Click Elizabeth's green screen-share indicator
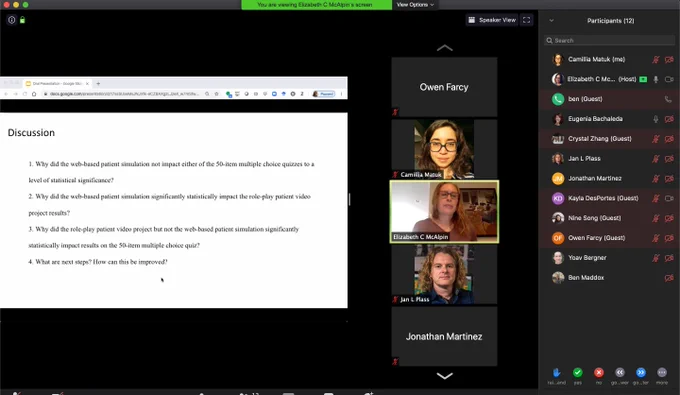The height and width of the screenshot is (395, 680). pyautogui.click(x=643, y=79)
